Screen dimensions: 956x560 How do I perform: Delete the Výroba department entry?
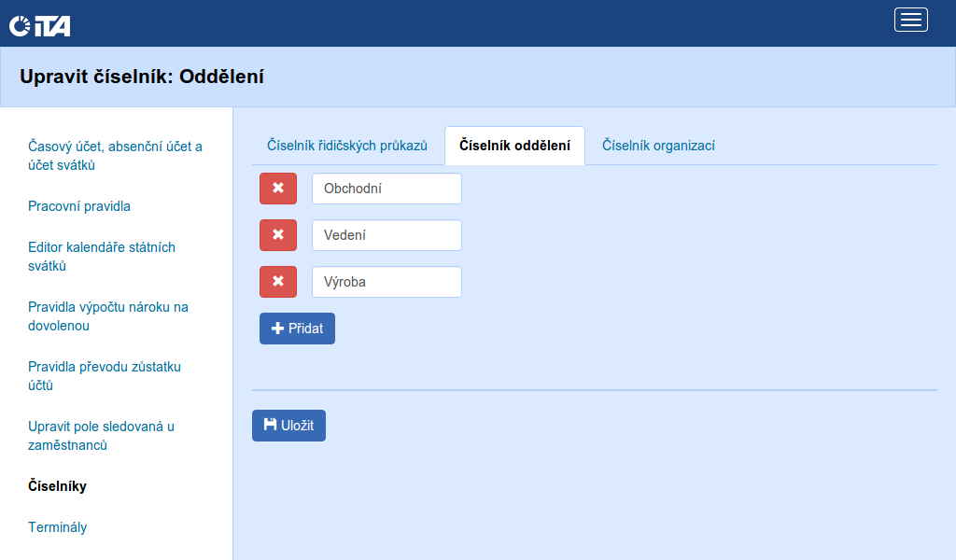[277, 282]
